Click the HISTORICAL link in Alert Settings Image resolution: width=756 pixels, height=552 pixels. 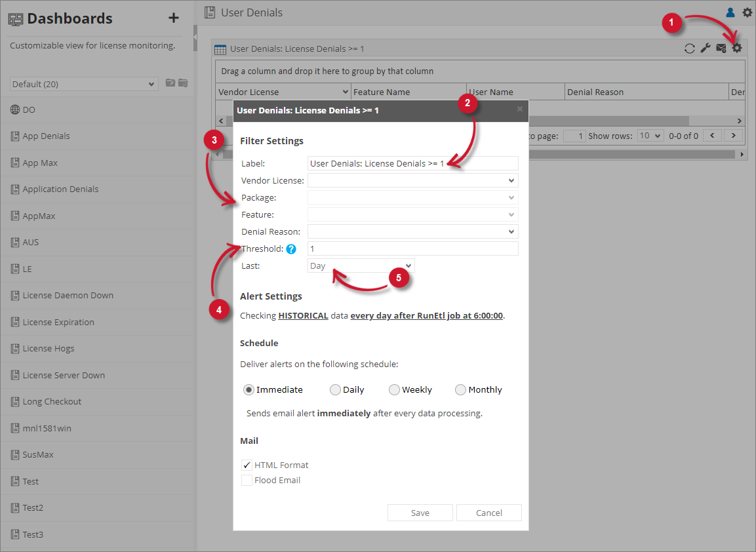click(304, 316)
